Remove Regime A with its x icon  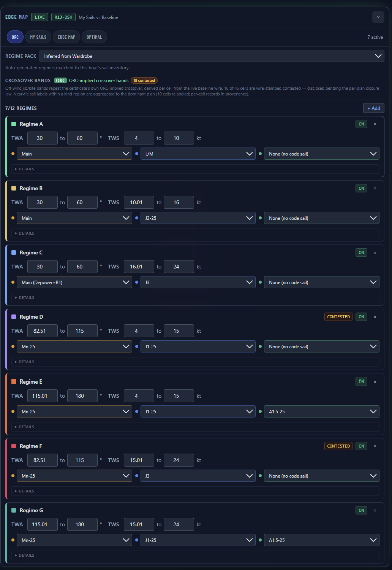(375, 124)
